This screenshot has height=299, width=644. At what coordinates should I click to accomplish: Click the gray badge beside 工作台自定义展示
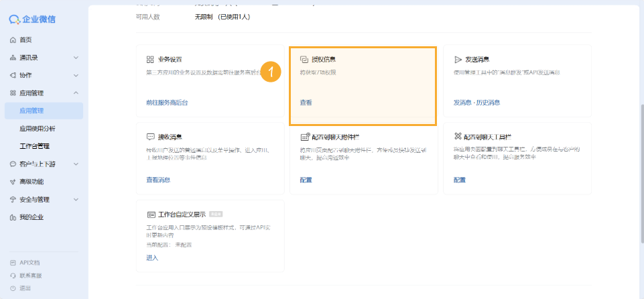216,214
